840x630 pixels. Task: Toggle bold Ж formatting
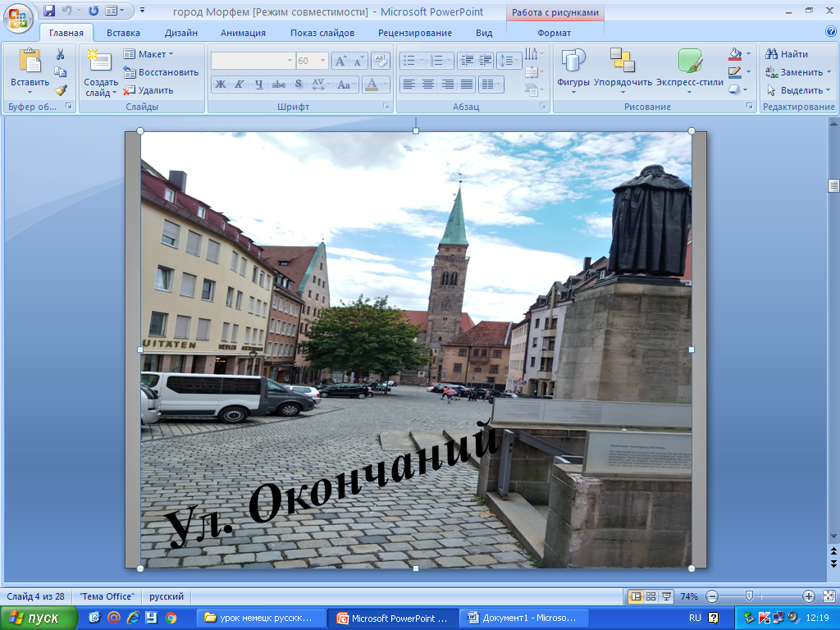(220, 84)
